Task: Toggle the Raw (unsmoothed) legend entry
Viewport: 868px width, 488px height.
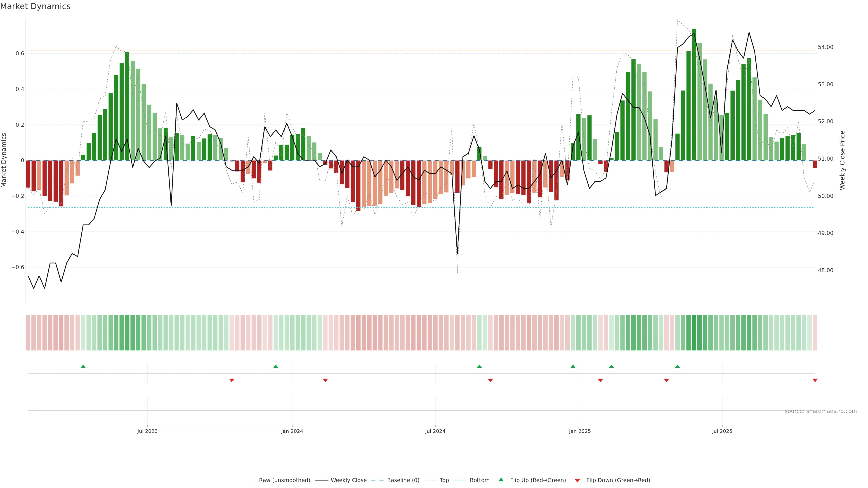Action: [284, 480]
